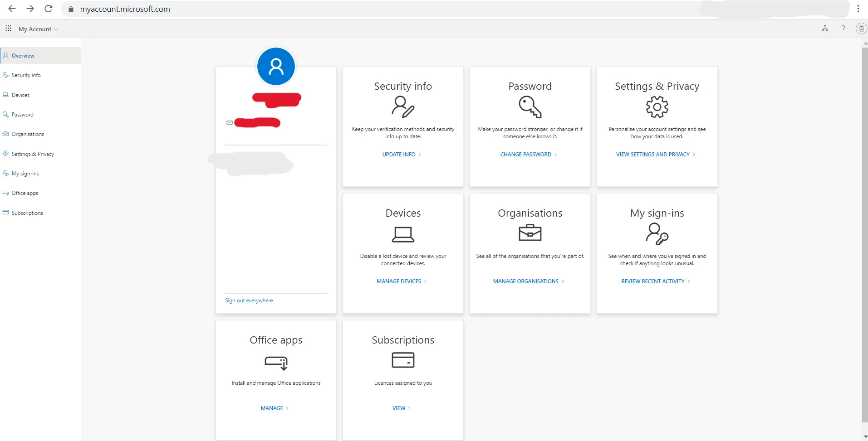Open Organisations in the sidebar

pos(40,134)
